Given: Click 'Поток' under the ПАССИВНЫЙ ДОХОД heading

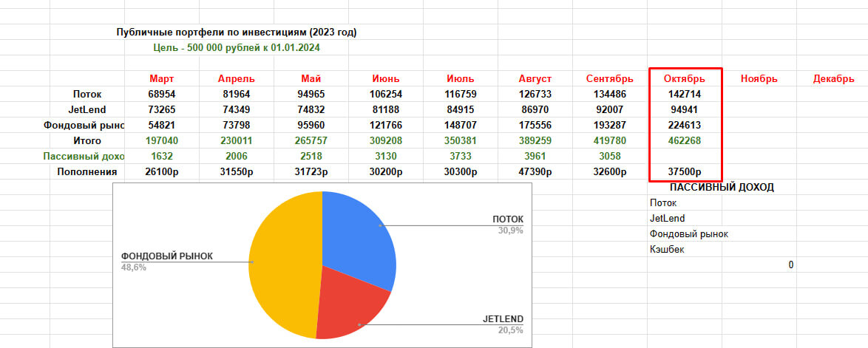Looking at the screenshot, I should 663,202.
